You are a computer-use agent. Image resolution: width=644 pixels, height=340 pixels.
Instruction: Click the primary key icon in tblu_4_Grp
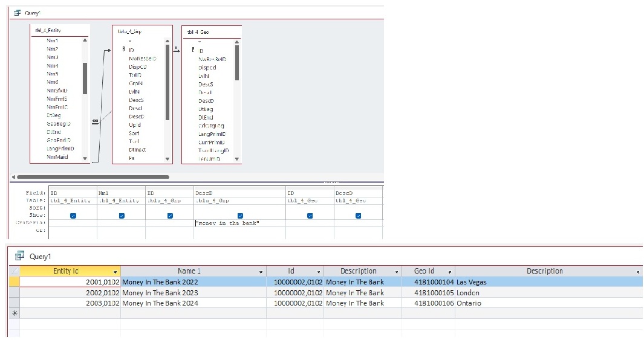coord(124,50)
